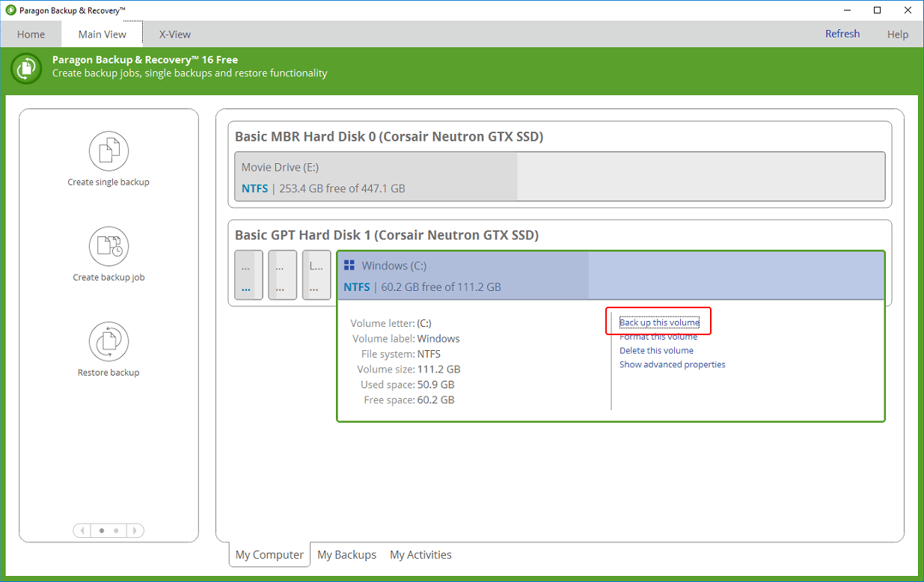Viewport: 924px width, 582px height.
Task: Select the small partition labeled L...
Action: click(316, 275)
